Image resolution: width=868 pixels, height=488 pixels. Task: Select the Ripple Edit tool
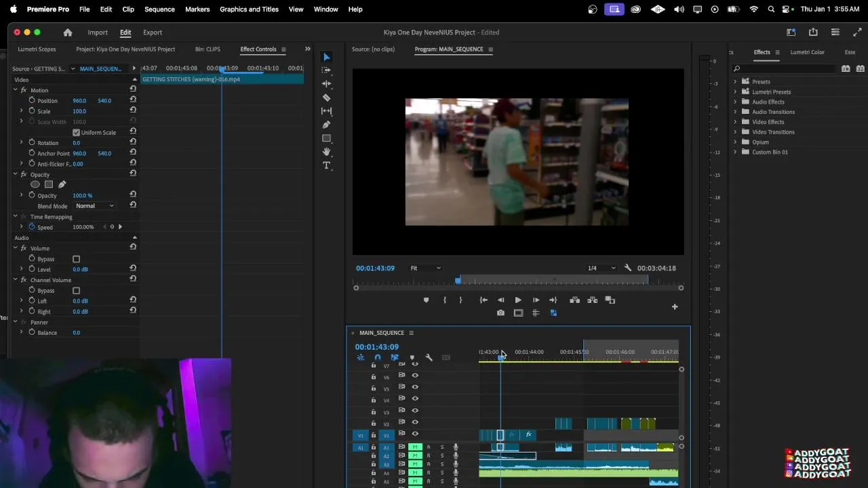point(326,84)
